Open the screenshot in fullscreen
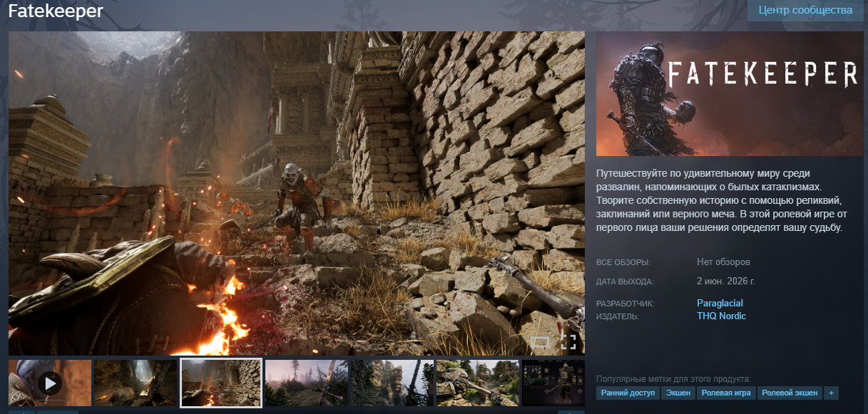 tap(568, 342)
